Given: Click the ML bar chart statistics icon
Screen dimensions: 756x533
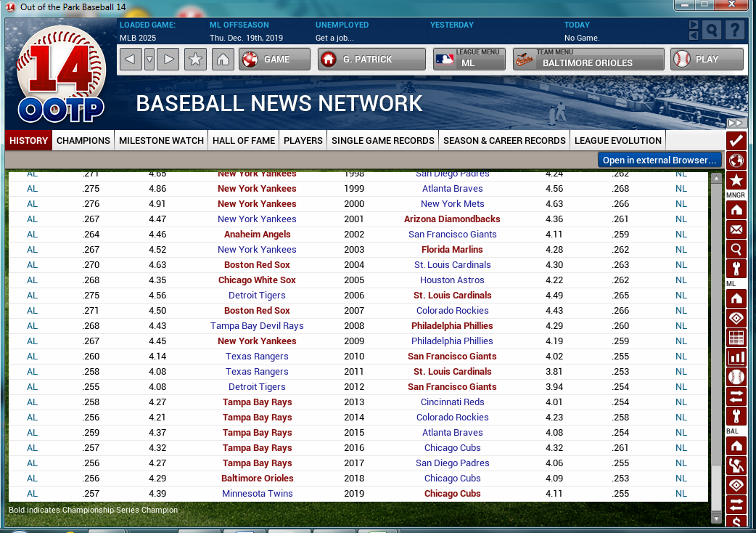Looking at the screenshot, I should tap(736, 357).
